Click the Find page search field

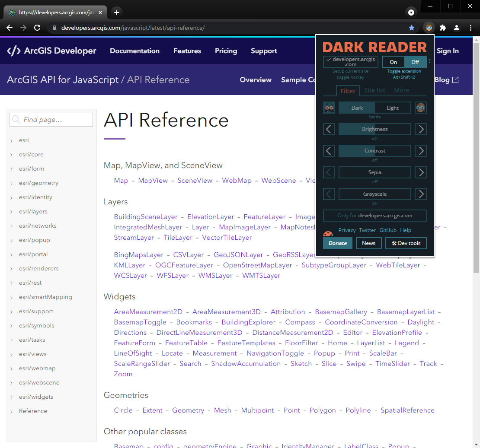(x=51, y=120)
